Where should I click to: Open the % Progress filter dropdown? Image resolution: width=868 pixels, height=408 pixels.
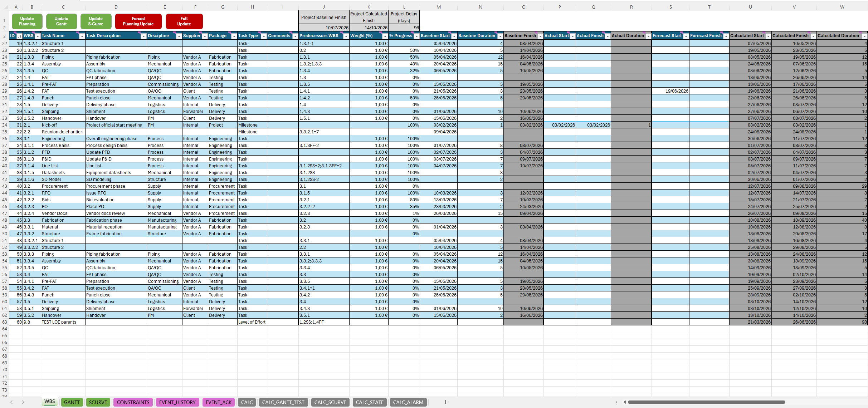[x=416, y=36]
